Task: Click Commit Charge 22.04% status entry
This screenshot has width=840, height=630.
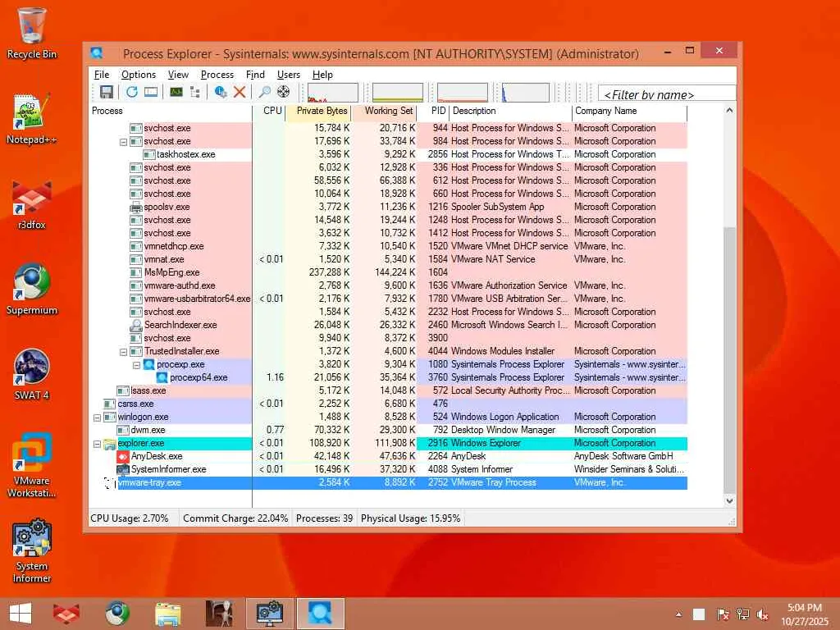Action: click(x=235, y=518)
